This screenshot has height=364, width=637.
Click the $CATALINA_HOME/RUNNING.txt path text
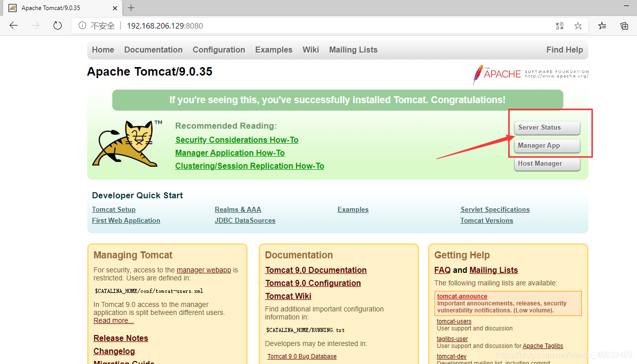coord(306,330)
